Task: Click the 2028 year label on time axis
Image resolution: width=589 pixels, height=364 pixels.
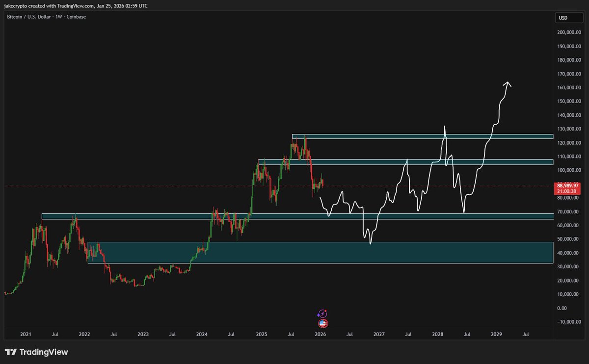Action: coord(437,334)
